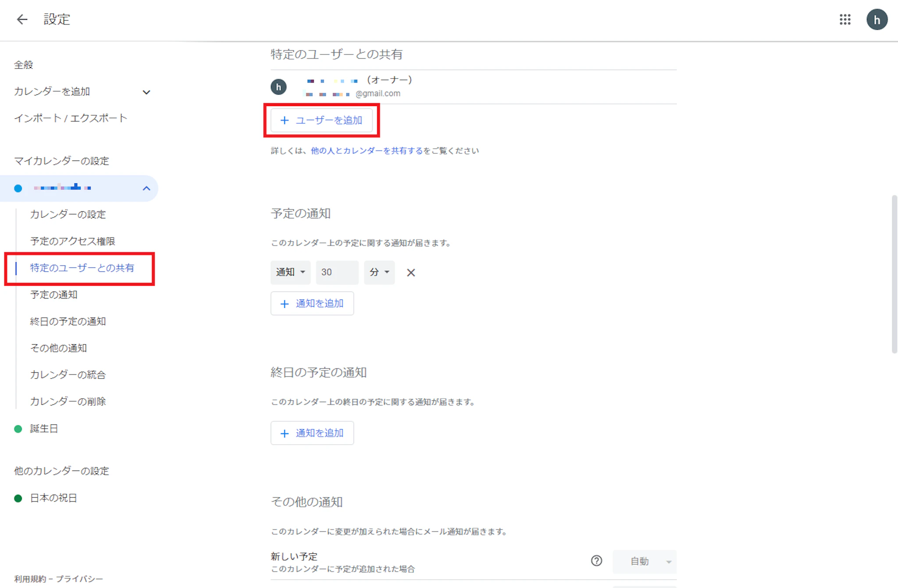Click the blue dot of my calendar
Screen dimensions: 898x588
click(x=18, y=189)
